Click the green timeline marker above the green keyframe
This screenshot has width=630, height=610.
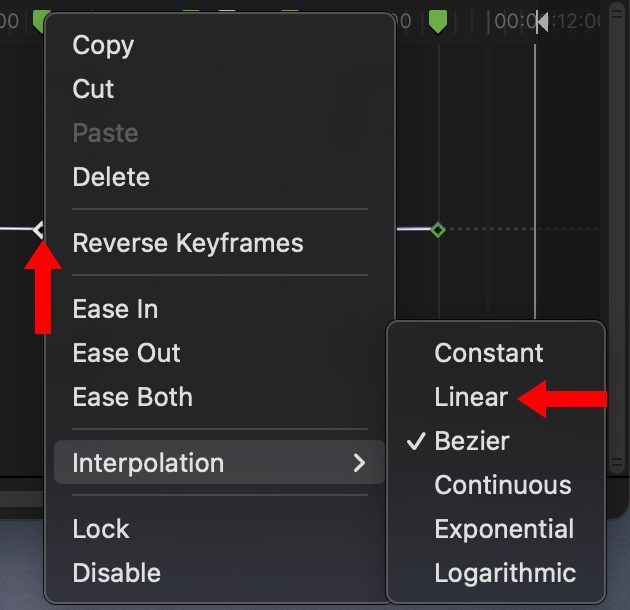438,20
